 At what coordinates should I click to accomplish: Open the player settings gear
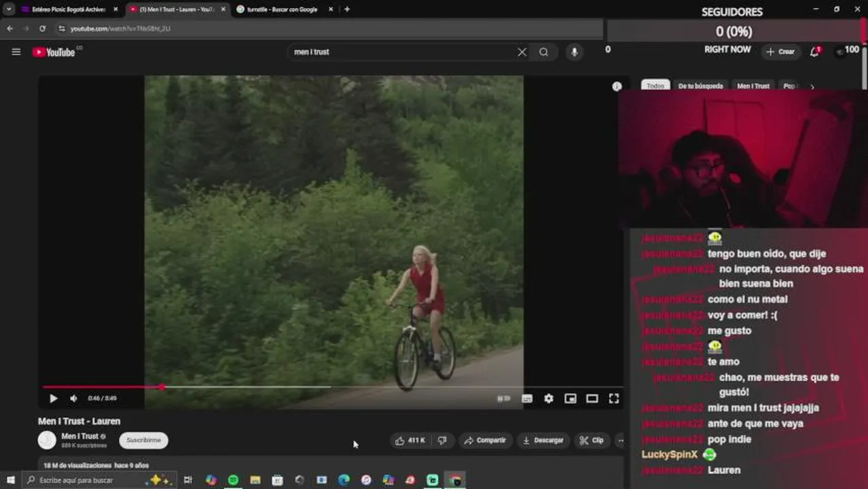point(549,399)
